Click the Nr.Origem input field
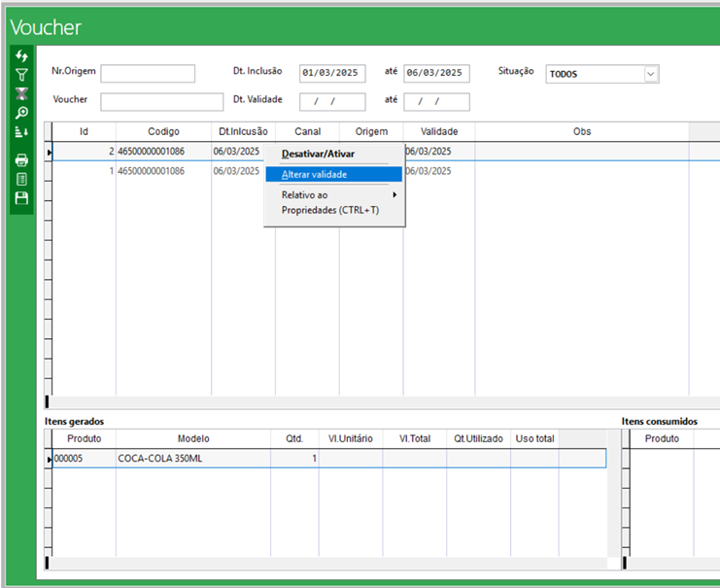This screenshot has height=588, width=720. pyautogui.click(x=148, y=74)
